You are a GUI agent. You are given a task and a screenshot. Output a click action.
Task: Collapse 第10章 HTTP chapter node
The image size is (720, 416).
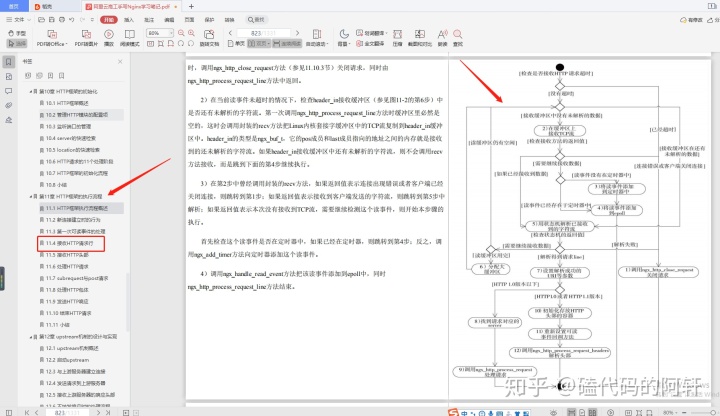(x=31, y=91)
